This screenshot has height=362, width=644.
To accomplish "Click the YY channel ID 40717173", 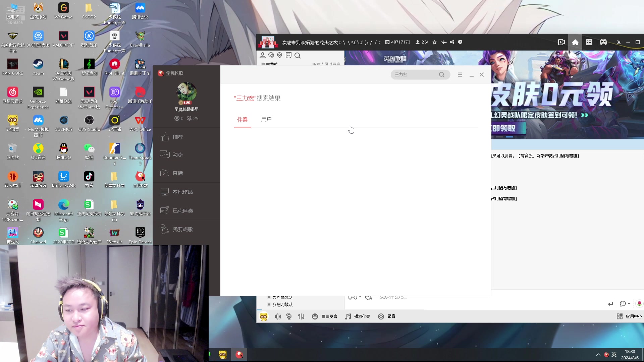I will coord(397,42).
